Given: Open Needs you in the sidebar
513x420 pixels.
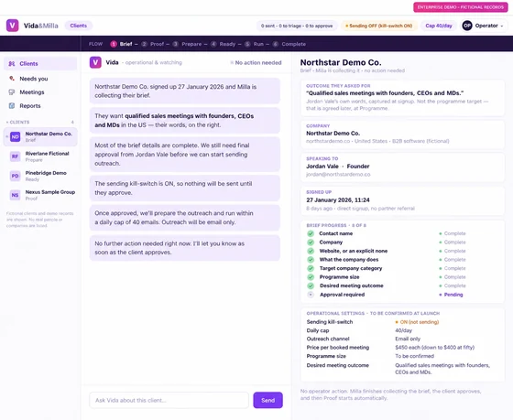Looking at the screenshot, I should (40, 79).
